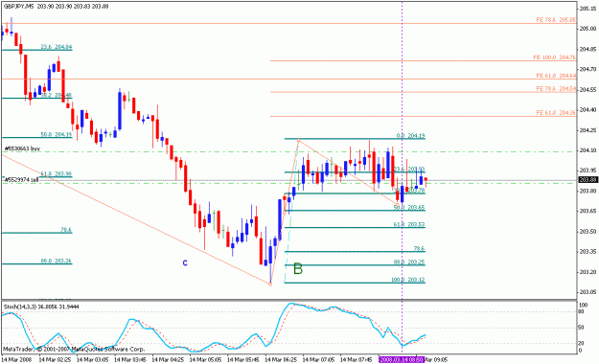Select the #5530663 buy order label

pyautogui.click(x=22, y=148)
